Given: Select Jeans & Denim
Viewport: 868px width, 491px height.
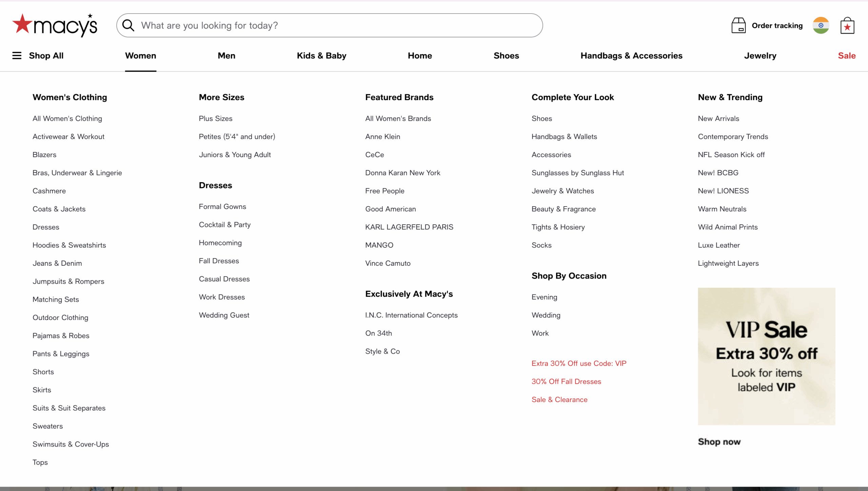Looking at the screenshot, I should [57, 263].
